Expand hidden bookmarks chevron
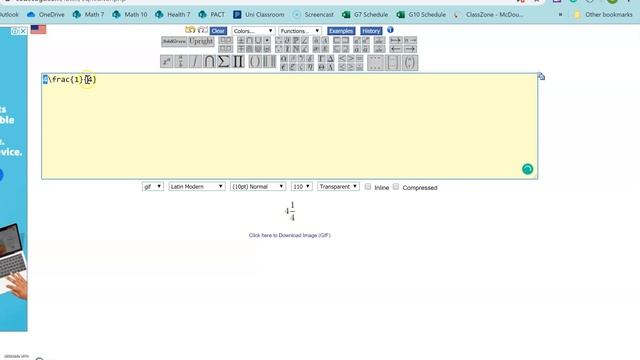 560,14
